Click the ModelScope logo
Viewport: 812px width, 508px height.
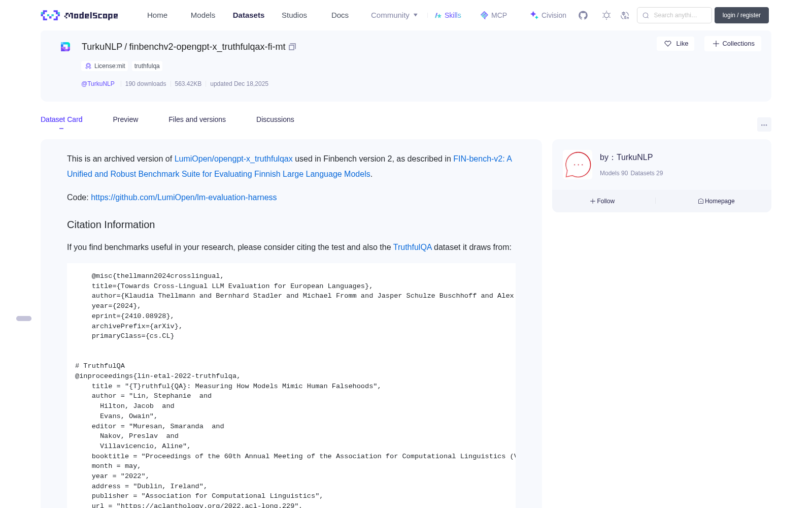click(x=80, y=15)
